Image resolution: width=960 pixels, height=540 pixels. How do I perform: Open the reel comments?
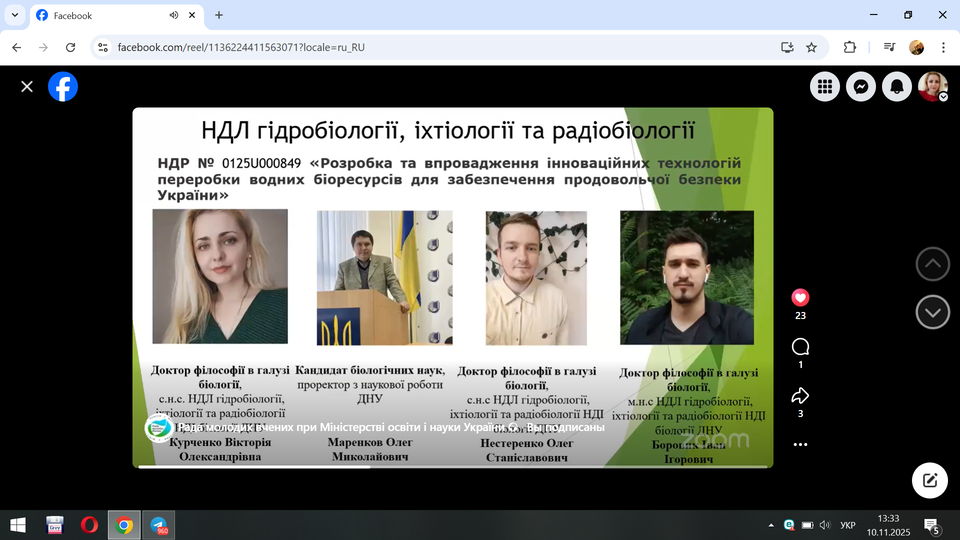tap(800, 347)
